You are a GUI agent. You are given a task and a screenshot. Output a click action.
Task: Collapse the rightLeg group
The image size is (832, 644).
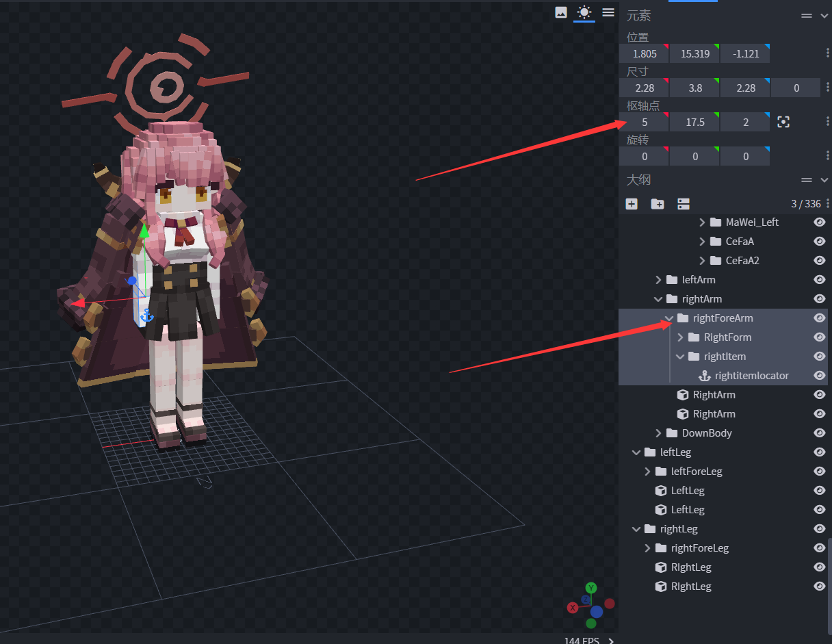(x=636, y=529)
